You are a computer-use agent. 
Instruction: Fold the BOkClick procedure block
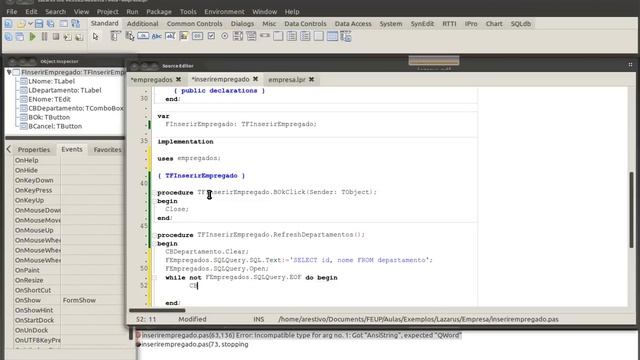tap(154, 193)
